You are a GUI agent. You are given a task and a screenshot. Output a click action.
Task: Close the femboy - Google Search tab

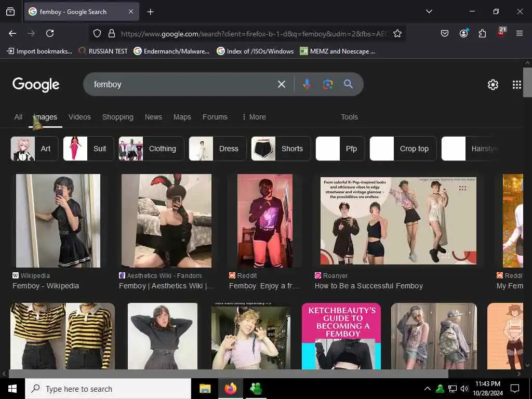coord(131,11)
